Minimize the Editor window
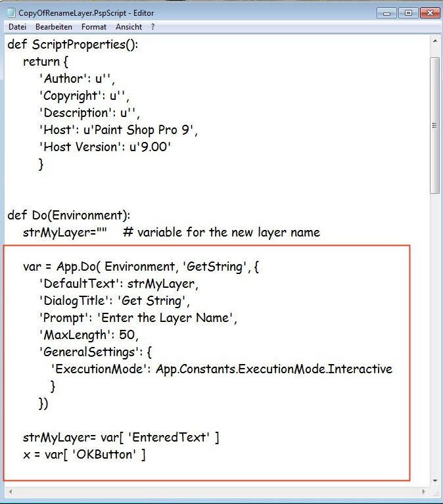This screenshot has height=504, width=443. [x=387, y=12]
